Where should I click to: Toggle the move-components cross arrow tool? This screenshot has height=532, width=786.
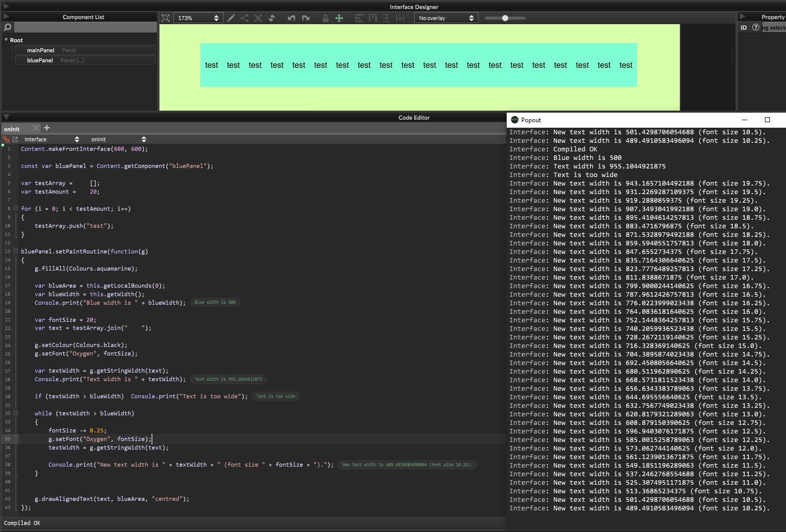pyautogui.click(x=339, y=18)
